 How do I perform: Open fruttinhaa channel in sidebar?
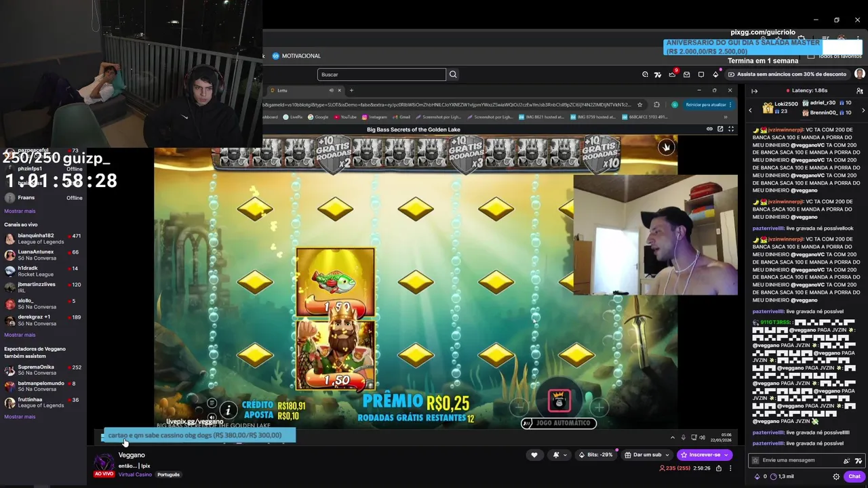click(43, 403)
